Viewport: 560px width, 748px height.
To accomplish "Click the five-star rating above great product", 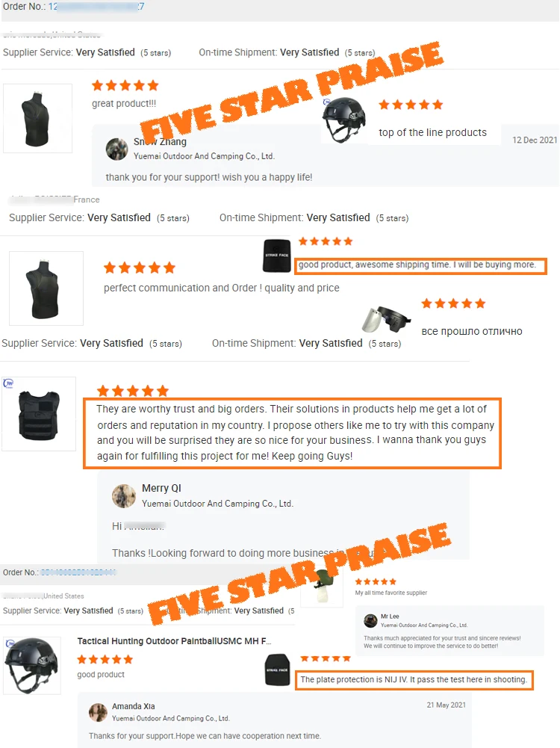I will pyautogui.click(x=125, y=85).
